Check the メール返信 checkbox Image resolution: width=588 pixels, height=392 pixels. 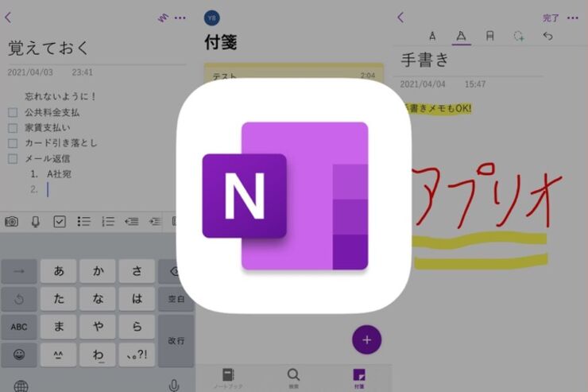pos(13,159)
